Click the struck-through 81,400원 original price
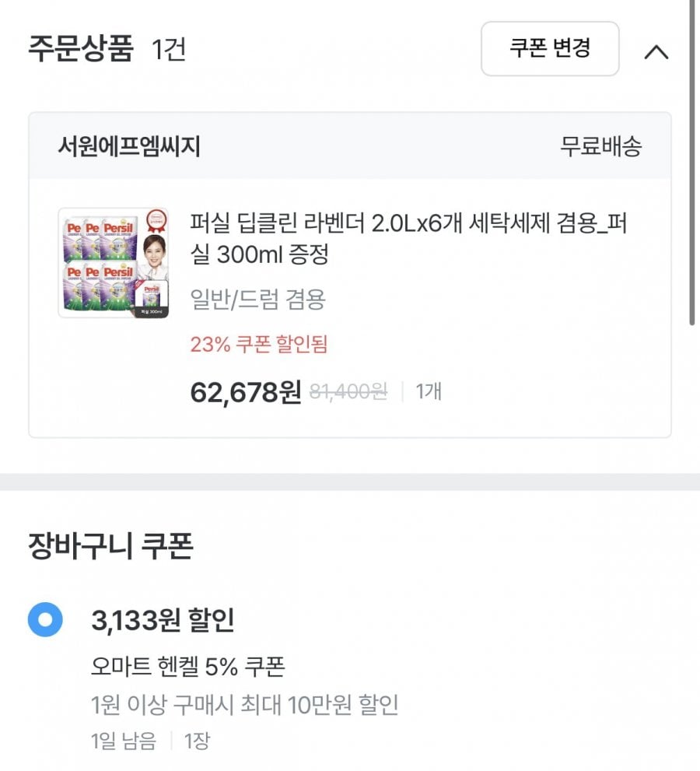The image size is (700, 771). coord(348,392)
